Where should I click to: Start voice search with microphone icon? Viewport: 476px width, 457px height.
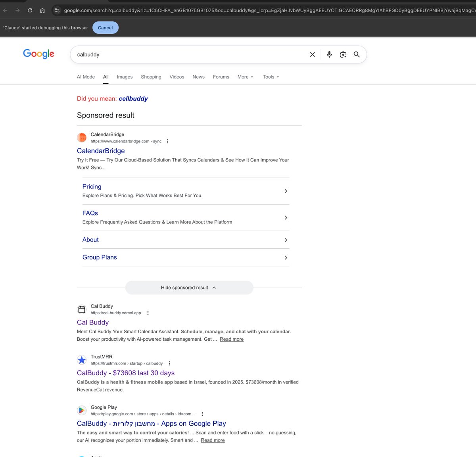(x=329, y=55)
